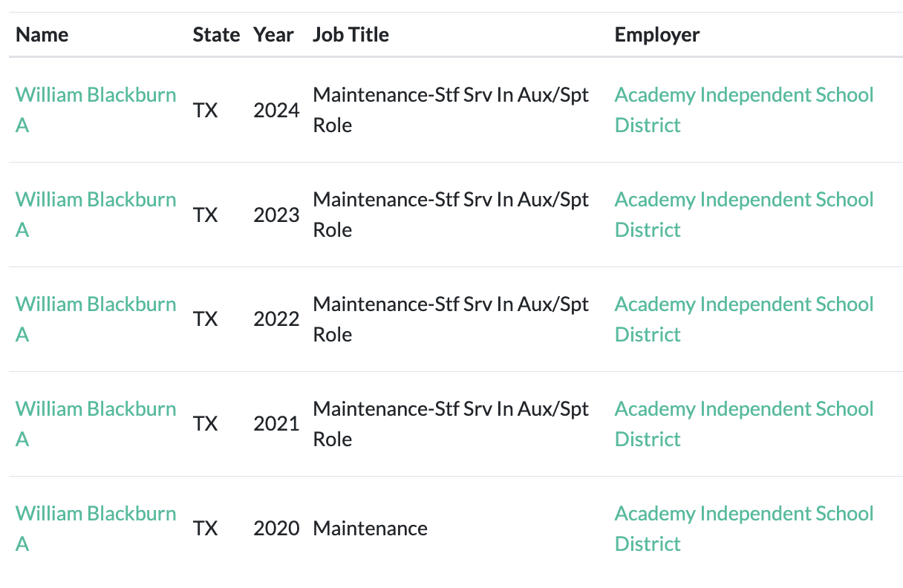The image size is (903, 588).
Task: Click Academy Independent School District in 2020 row
Action: click(743, 514)
